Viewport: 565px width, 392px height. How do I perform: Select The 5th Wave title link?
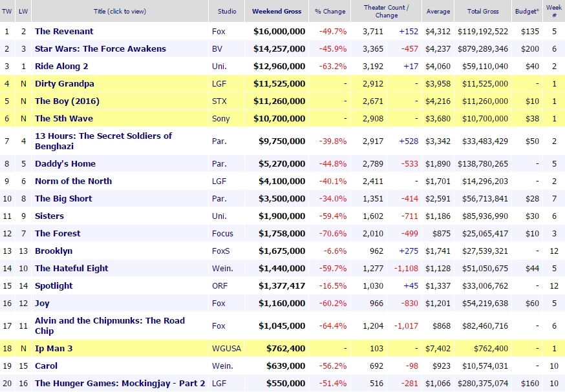tap(64, 118)
